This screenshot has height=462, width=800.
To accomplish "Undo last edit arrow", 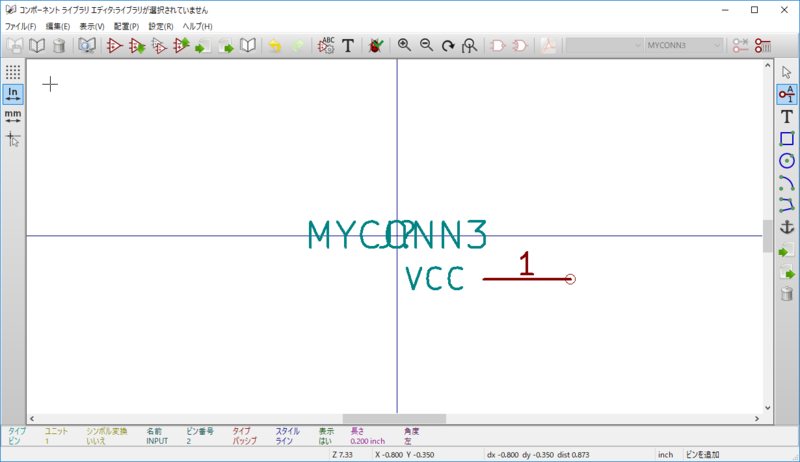I will (275, 46).
